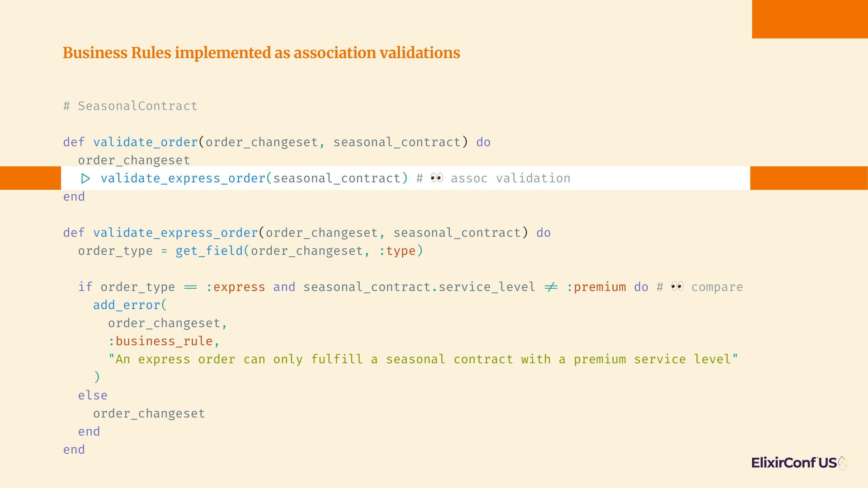868x488 pixels.
Task: Click the droplet icon beside ElixirConf US
Action: (843, 463)
